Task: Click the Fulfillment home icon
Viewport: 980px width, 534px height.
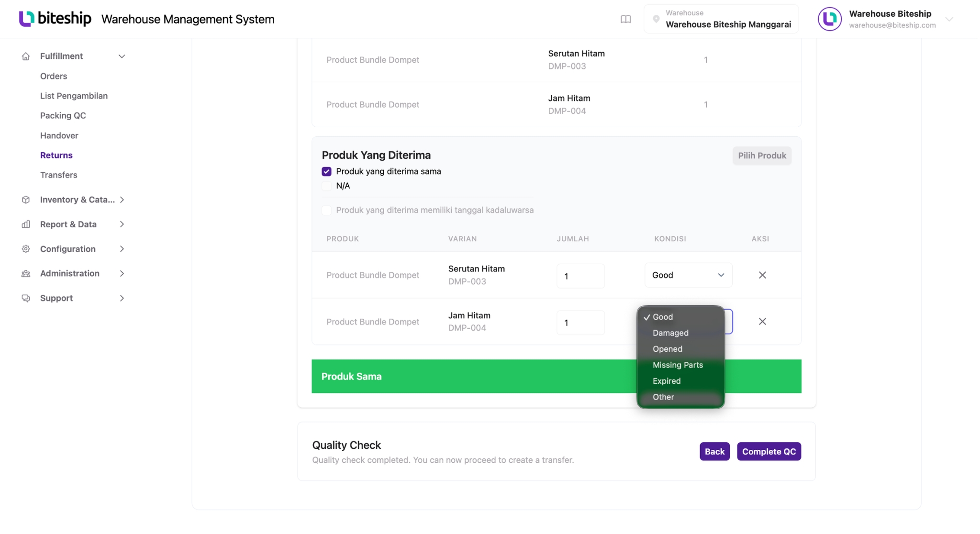Action: [x=26, y=56]
